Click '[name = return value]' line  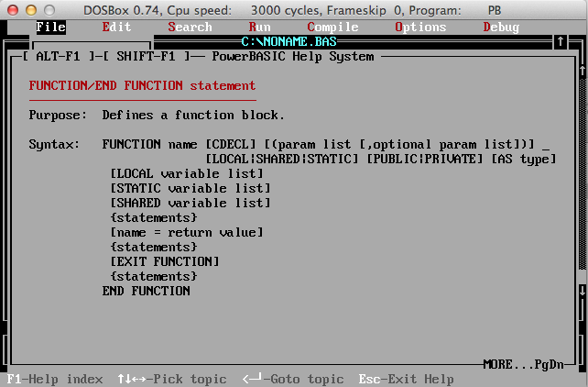(187, 232)
